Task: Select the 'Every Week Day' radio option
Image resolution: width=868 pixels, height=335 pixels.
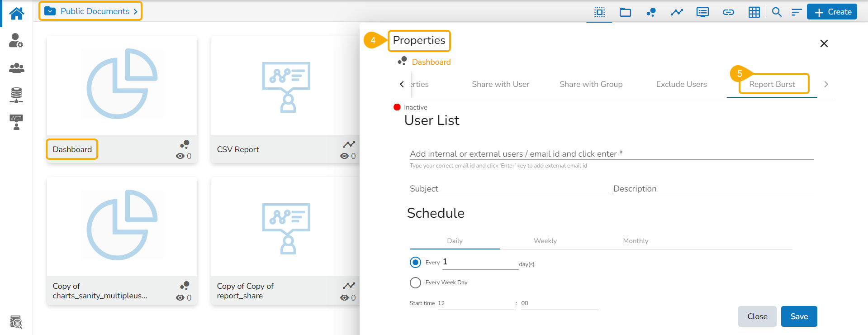Action: (415, 282)
